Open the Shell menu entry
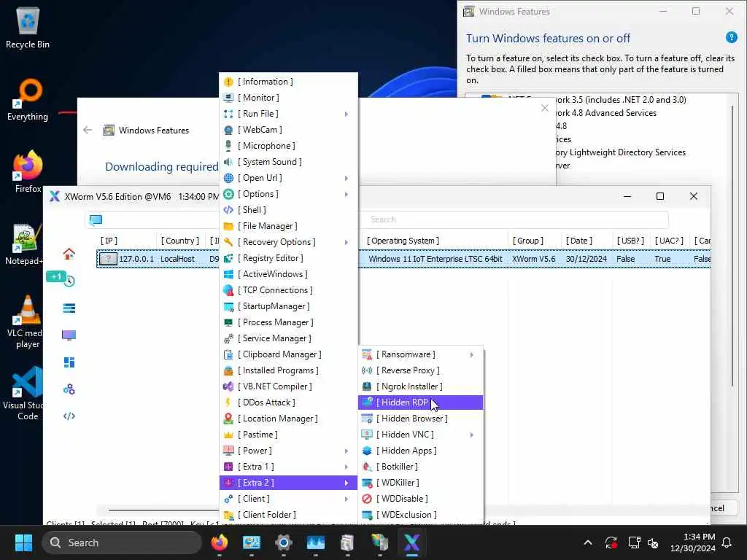 coord(288,210)
